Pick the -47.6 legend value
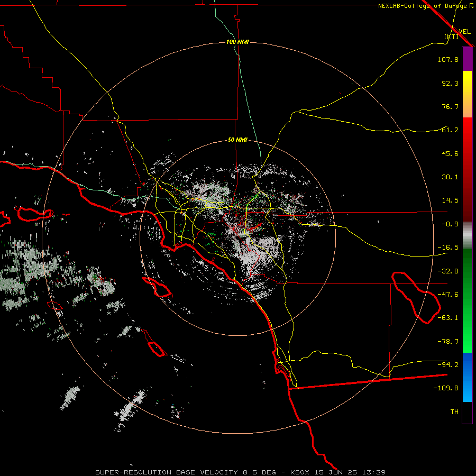Screen dimensions: 476x476 pos(448,295)
